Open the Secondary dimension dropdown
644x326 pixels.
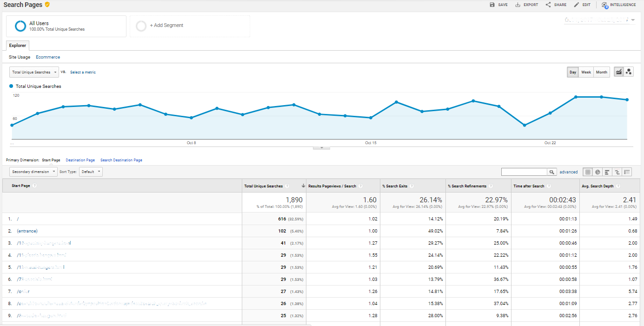33,172
